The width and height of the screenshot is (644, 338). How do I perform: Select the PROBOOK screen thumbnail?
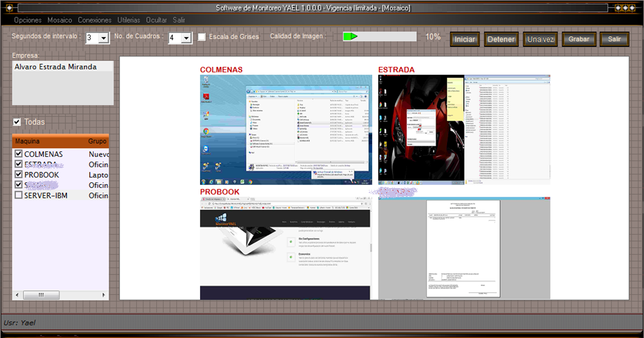[286, 248]
